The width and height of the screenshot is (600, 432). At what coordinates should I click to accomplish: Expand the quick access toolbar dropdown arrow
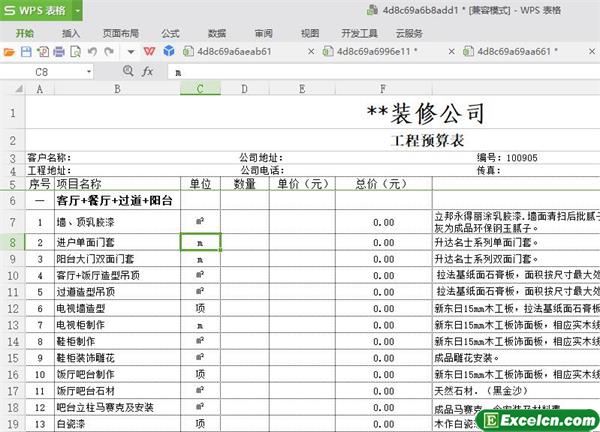(x=131, y=52)
